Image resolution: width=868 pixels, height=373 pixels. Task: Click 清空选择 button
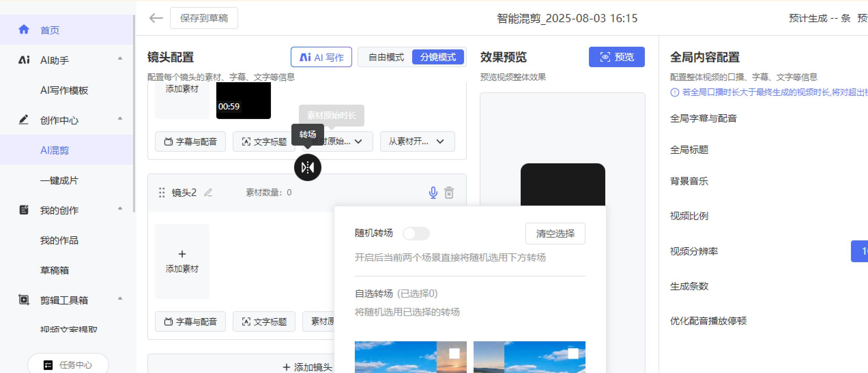coord(555,234)
